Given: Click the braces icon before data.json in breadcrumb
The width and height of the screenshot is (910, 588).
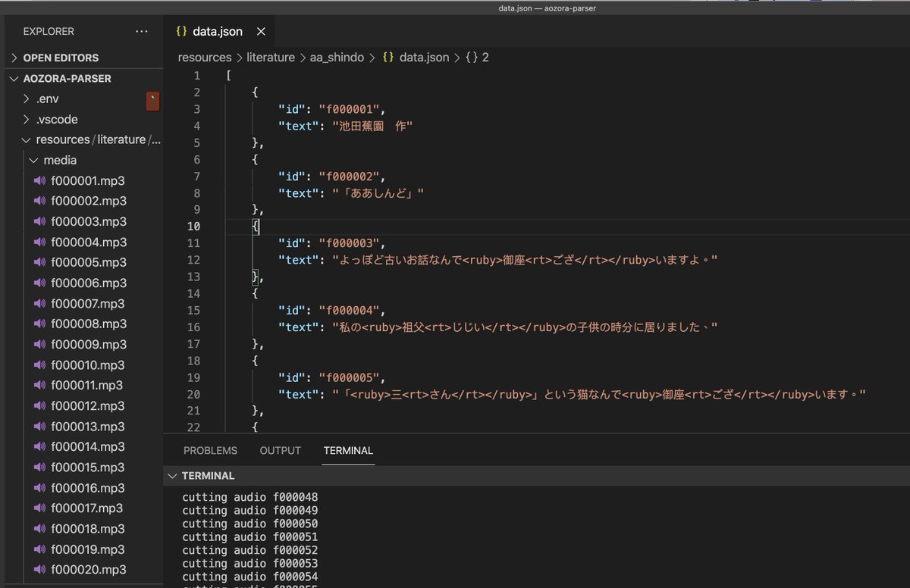Looking at the screenshot, I should [387, 58].
